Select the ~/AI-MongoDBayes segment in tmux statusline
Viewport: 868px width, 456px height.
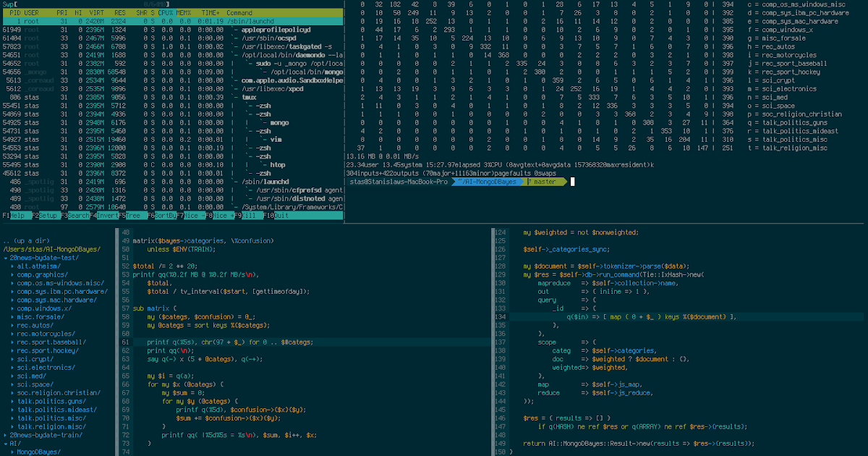pos(488,182)
